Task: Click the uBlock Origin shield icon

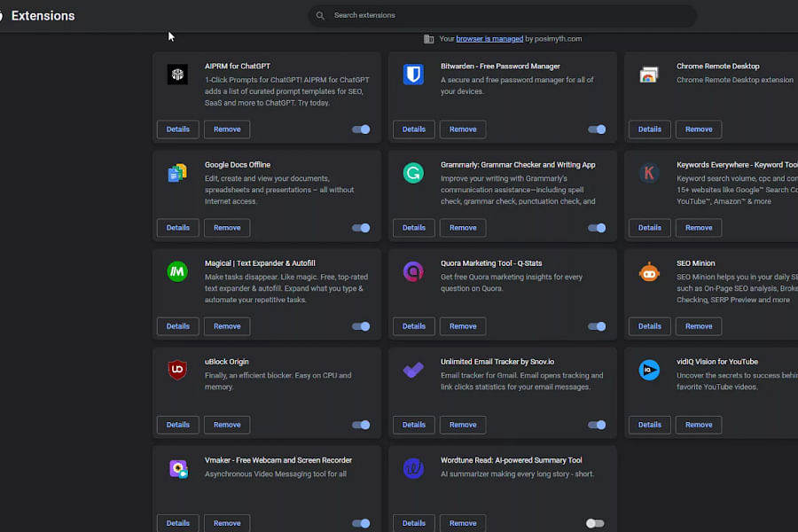Action: 177,370
